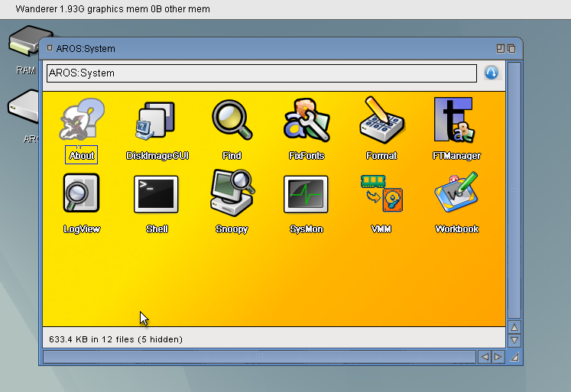Viewport: 571px width, 392px height.
Task: Select the Find magnifier icon
Action: [x=232, y=120]
